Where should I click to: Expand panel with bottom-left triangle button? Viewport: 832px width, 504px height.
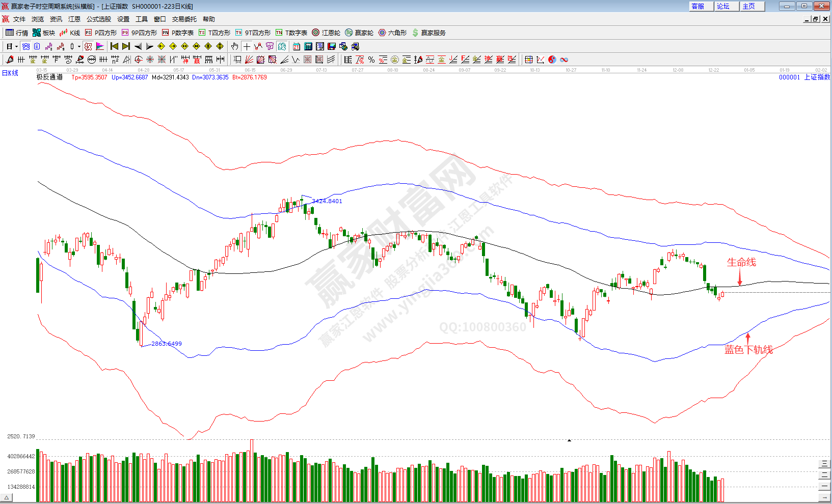click(x=7, y=497)
